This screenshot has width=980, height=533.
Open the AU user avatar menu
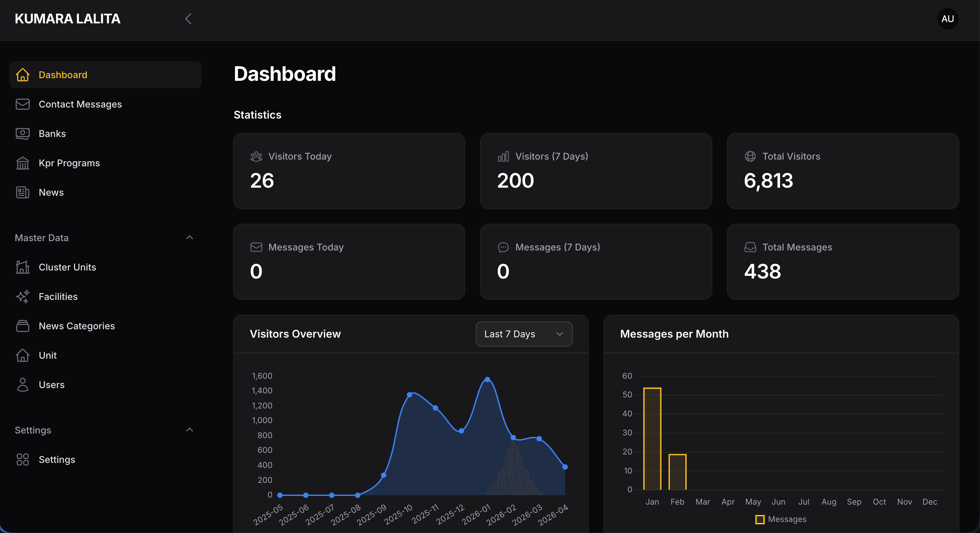coord(947,19)
